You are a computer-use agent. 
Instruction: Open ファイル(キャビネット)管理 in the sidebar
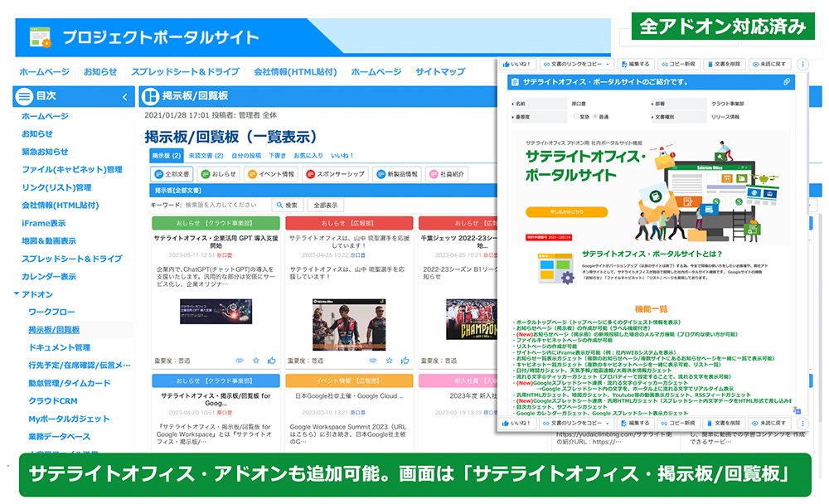click(72, 169)
